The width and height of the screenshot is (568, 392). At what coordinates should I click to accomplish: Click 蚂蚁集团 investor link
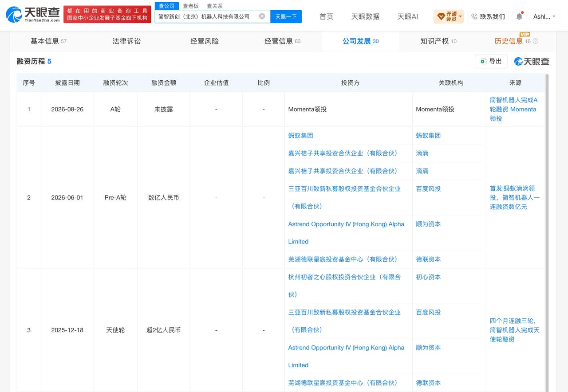point(300,136)
